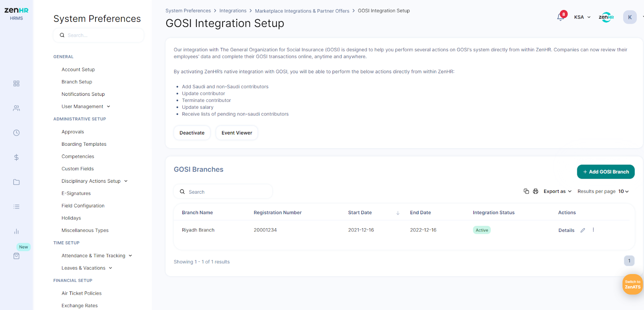644x310 pixels.
Task: Open Notifications Setup preferences
Action: tap(83, 94)
